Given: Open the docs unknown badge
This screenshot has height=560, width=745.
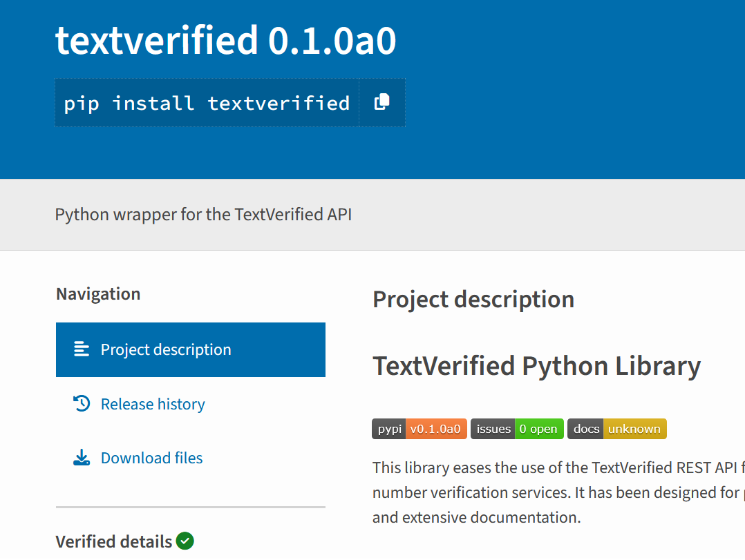Looking at the screenshot, I should (616, 429).
